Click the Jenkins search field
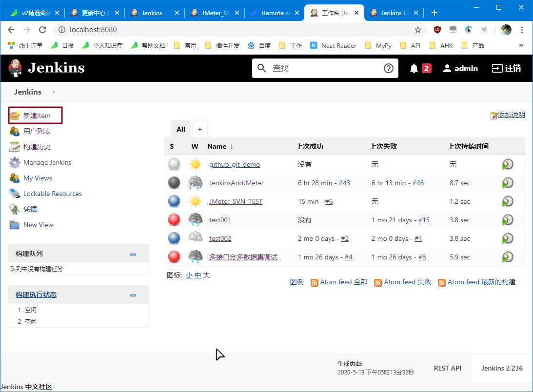This screenshot has height=392, width=533. 325,68
